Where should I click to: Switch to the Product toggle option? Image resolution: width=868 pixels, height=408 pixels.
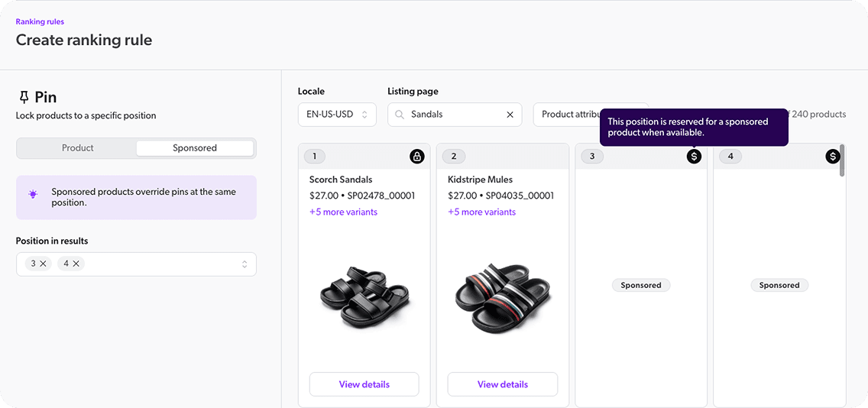pyautogui.click(x=77, y=148)
